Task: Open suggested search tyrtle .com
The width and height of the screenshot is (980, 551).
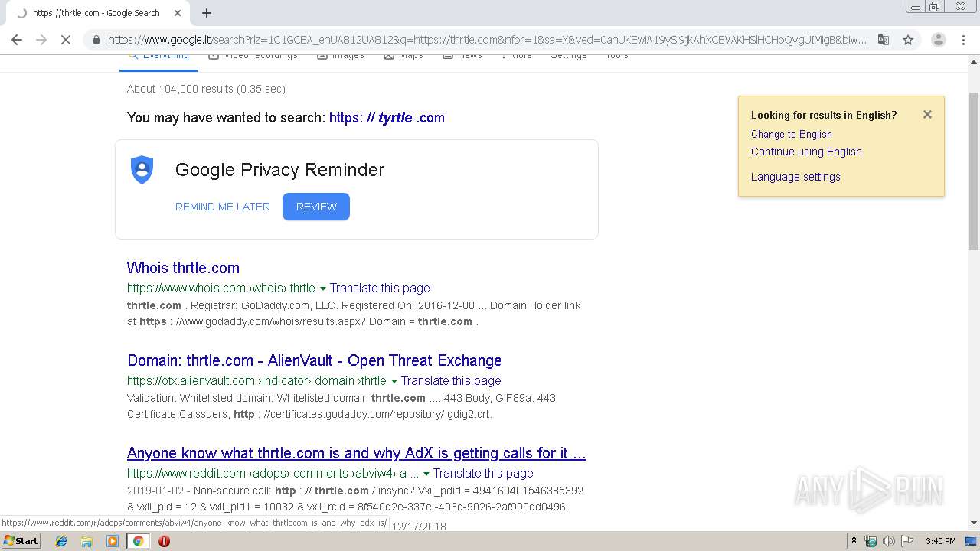Action: (x=387, y=118)
